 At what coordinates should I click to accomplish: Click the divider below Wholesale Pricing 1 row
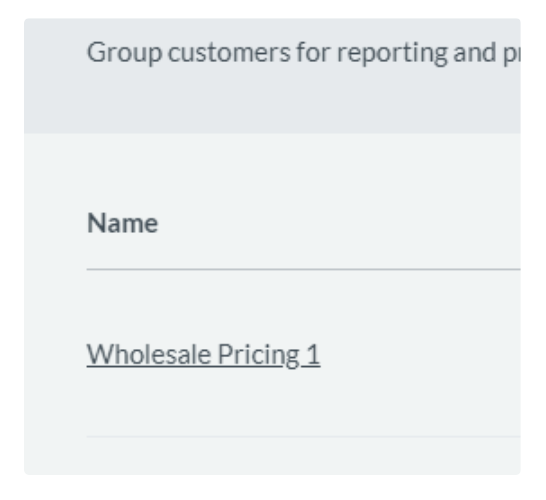tap(303, 436)
